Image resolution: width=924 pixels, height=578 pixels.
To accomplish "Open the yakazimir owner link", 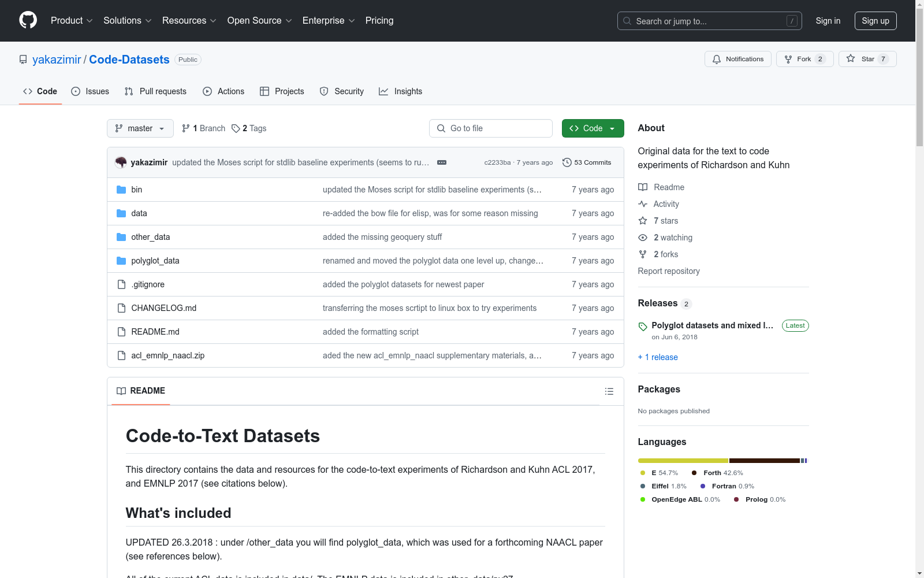I will coord(57,60).
